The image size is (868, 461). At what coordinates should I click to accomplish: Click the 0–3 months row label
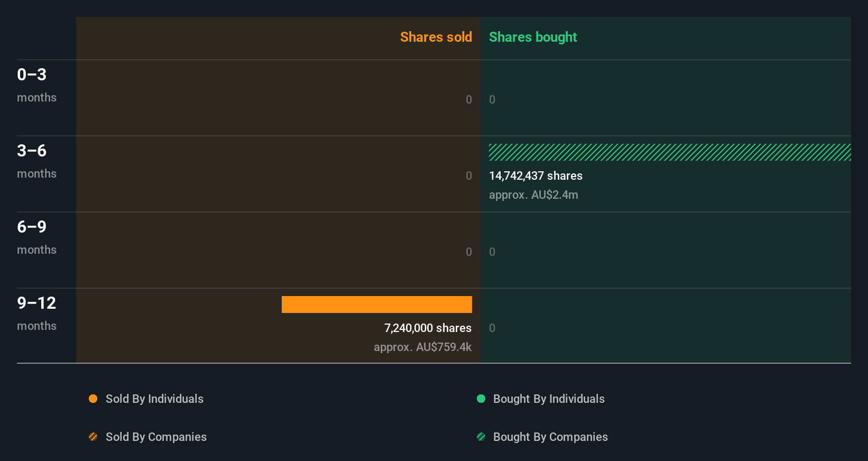pyautogui.click(x=36, y=85)
